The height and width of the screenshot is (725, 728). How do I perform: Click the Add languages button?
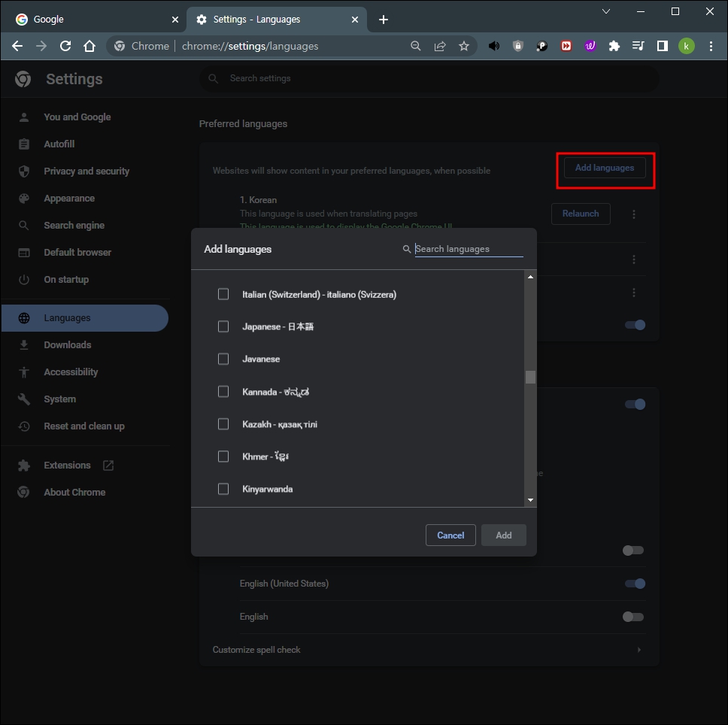605,168
